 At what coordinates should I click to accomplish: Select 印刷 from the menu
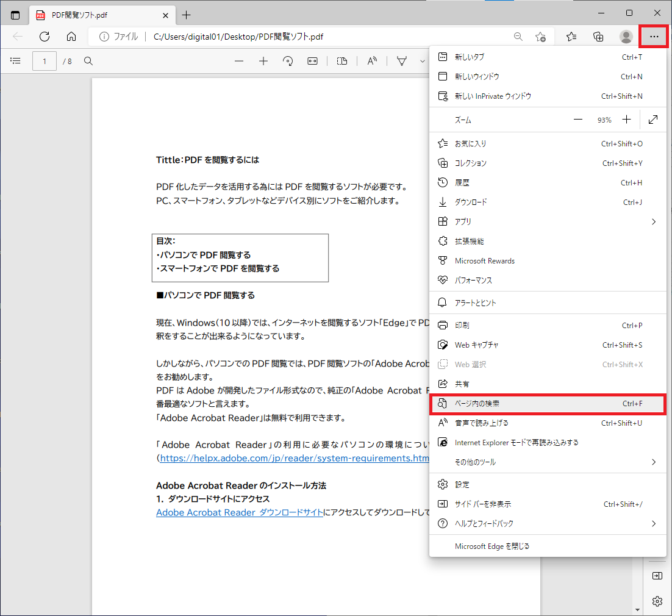coord(548,325)
